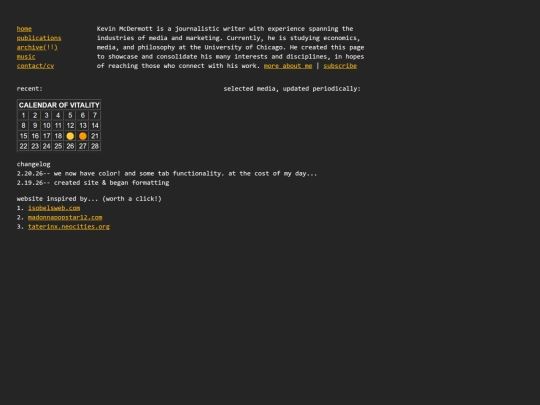Open the archive(!!) link
This screenshot has height=405, width=540.
tap(37, 47)
